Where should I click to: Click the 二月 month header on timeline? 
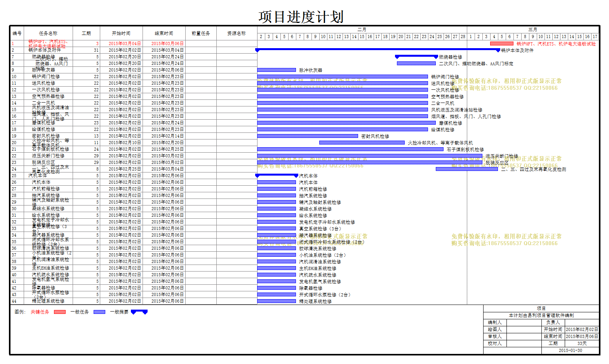362,30
